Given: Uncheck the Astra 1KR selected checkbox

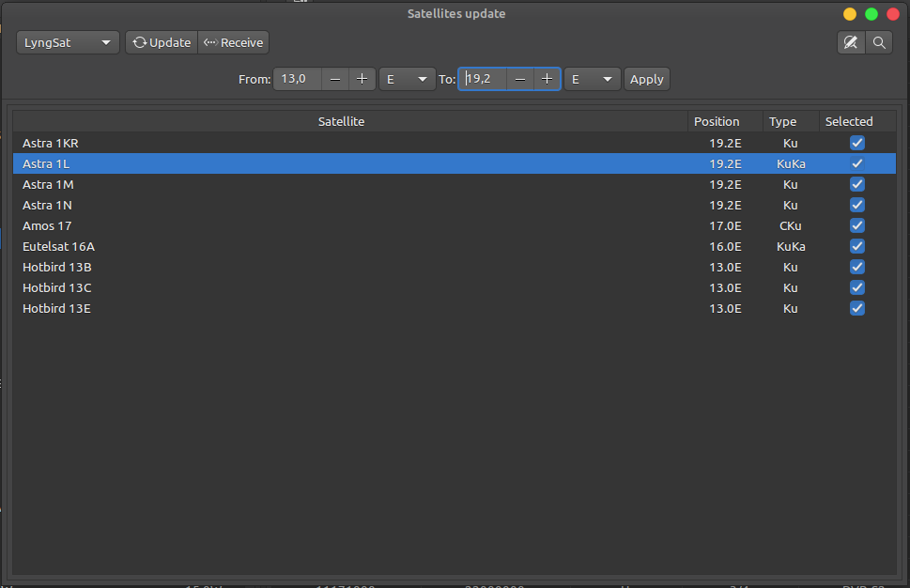Looking at the screenshot, I should (x=856, y=143).
